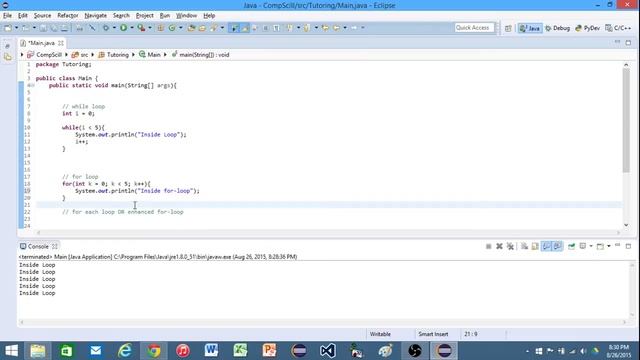Click editor scrollbar down arrow
The image size is (640, 360).
click(x=626, y=225)
